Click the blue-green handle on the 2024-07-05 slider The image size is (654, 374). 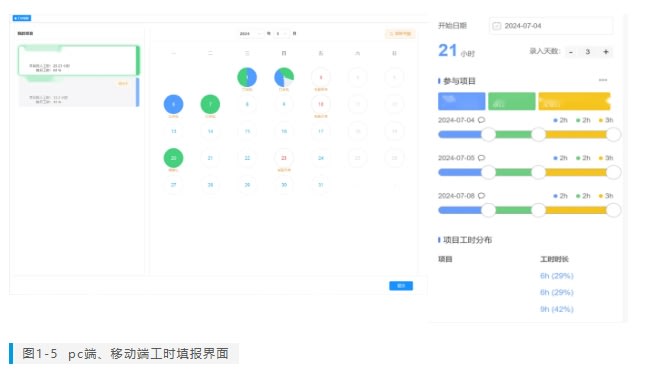(488, 172)
